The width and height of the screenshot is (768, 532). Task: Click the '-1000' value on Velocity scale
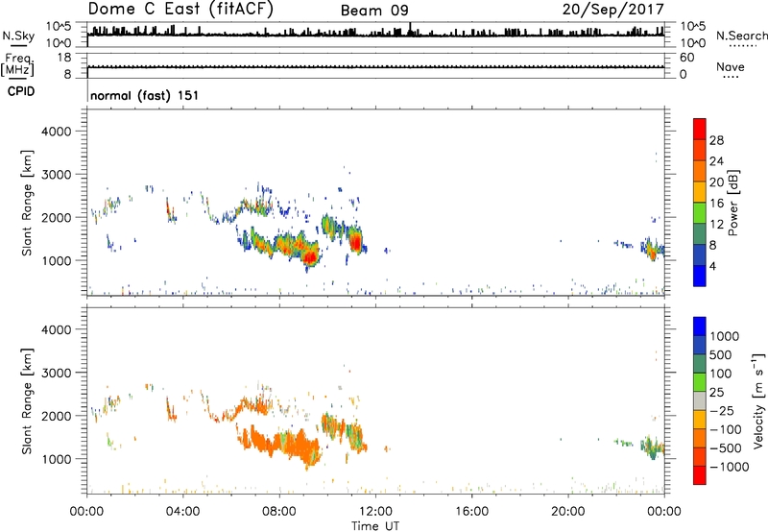[x=730, y=467]
